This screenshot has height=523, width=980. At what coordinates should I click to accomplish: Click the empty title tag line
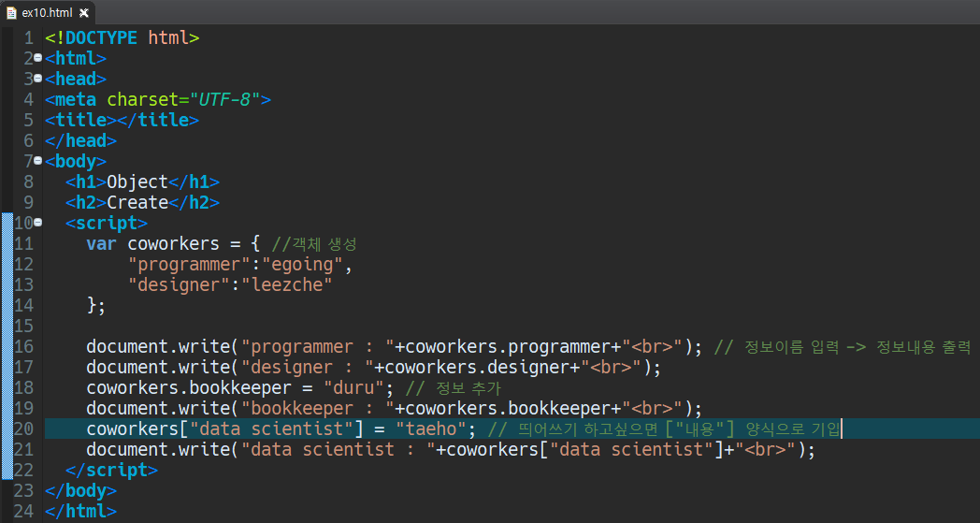pyautogui.click(x=122, y=120)
